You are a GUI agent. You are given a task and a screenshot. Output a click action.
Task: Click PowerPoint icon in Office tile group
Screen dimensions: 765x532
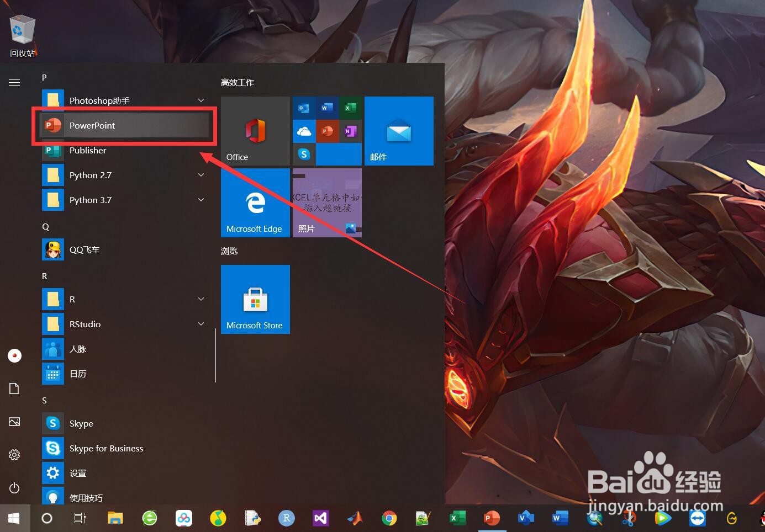click(x=327, y=131)
